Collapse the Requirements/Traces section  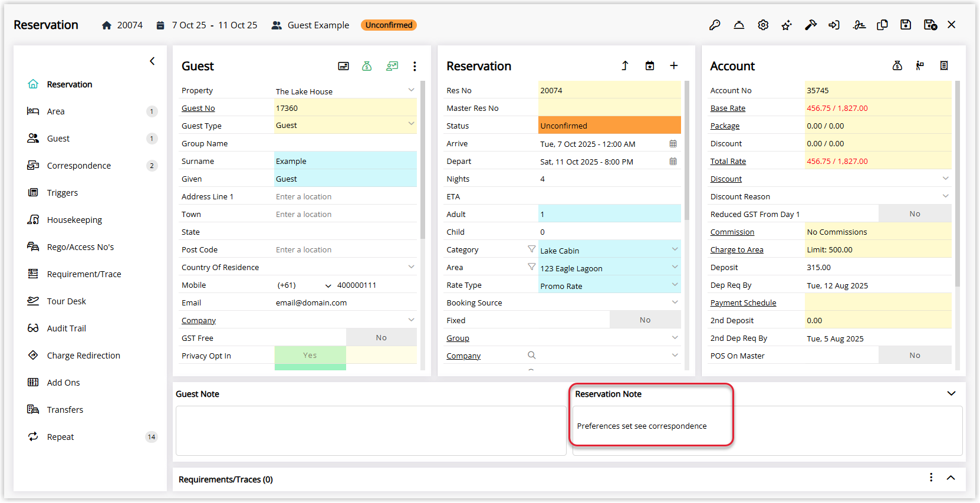[x=951, y=478]
